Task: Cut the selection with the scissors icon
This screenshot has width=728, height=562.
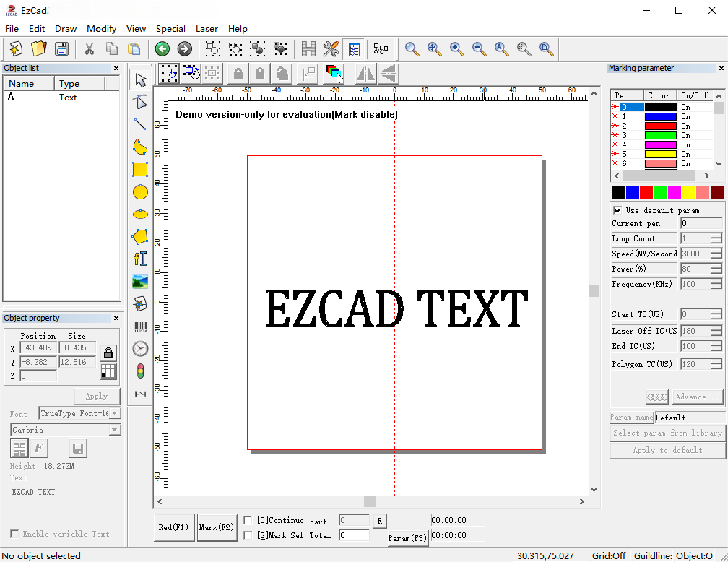Action: point(89,49)
